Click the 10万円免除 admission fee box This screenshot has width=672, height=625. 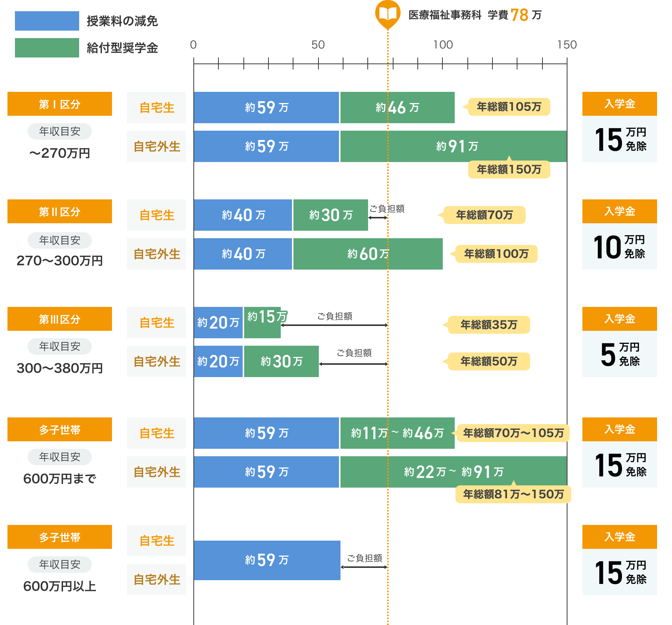[619, 246]
